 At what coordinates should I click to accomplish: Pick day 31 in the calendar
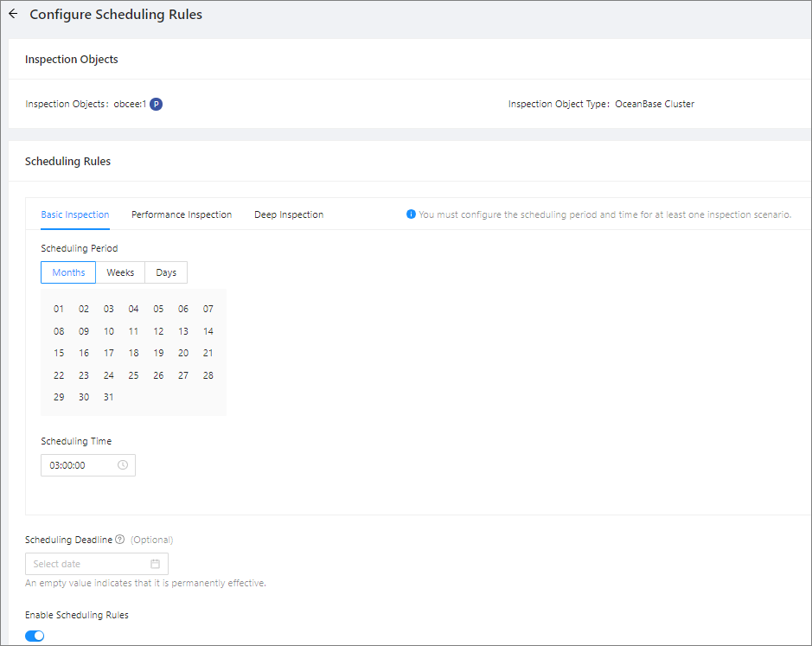(x=108, y=397)
